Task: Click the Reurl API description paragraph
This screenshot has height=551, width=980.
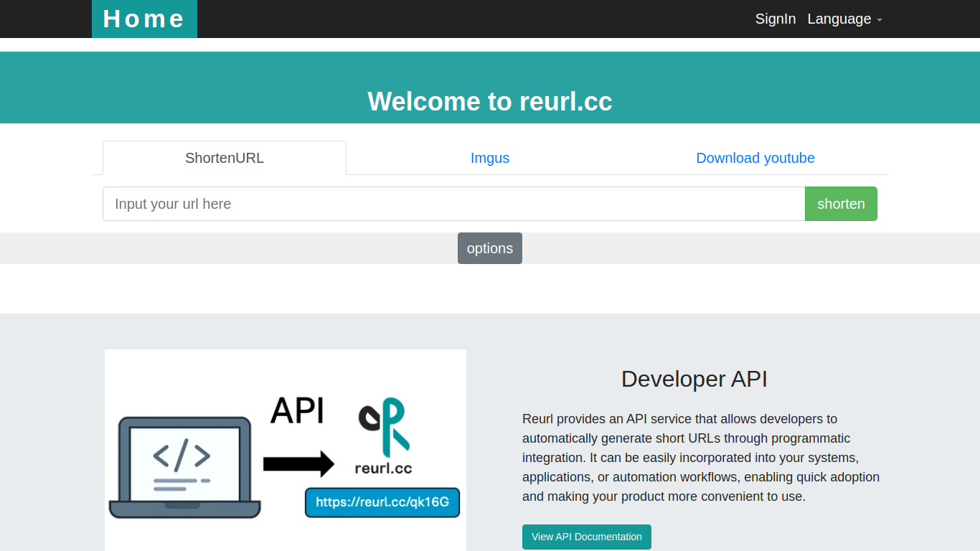Action: pyautogui.click(x=702, y=458)
